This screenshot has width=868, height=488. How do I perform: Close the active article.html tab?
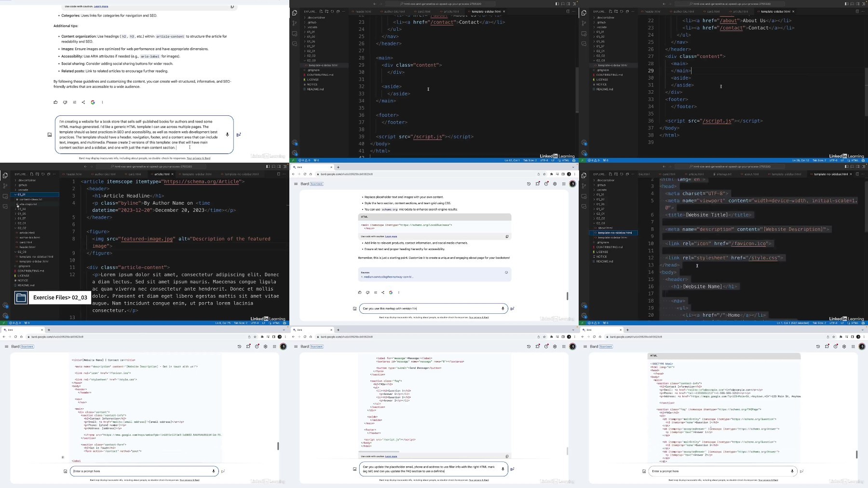tap(173, 174)
